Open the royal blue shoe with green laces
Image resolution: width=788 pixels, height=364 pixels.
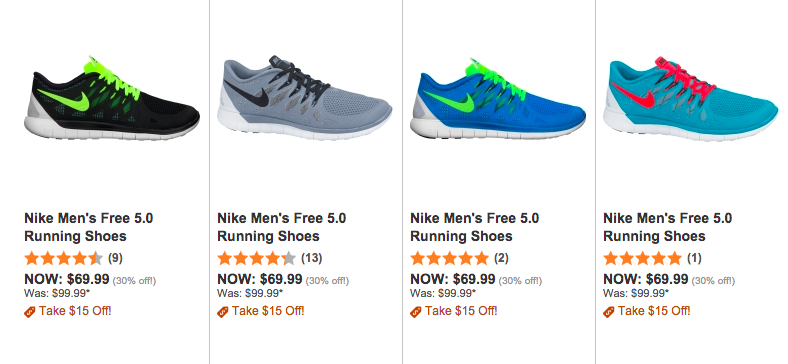pos(498,97)
